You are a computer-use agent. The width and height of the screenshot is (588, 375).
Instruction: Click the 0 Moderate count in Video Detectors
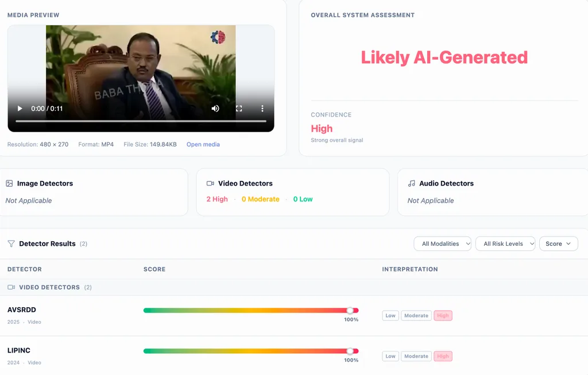click(261, 199)
